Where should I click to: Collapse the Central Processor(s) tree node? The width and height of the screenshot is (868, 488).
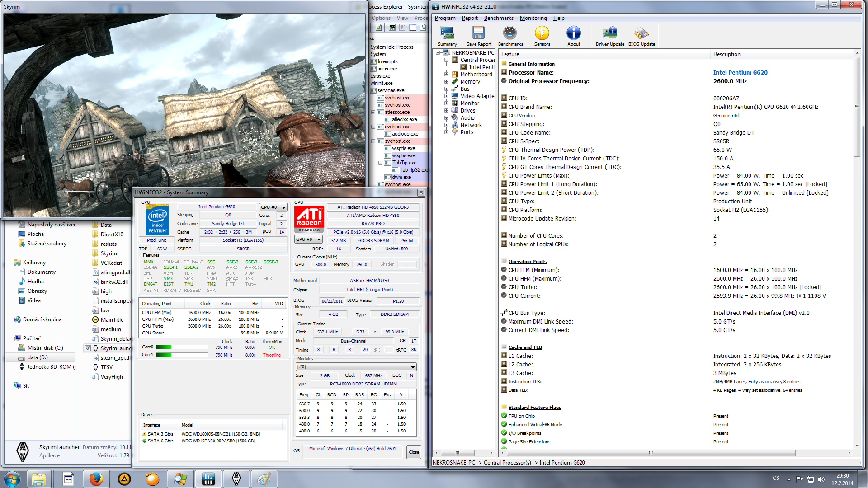click(446, 60)
